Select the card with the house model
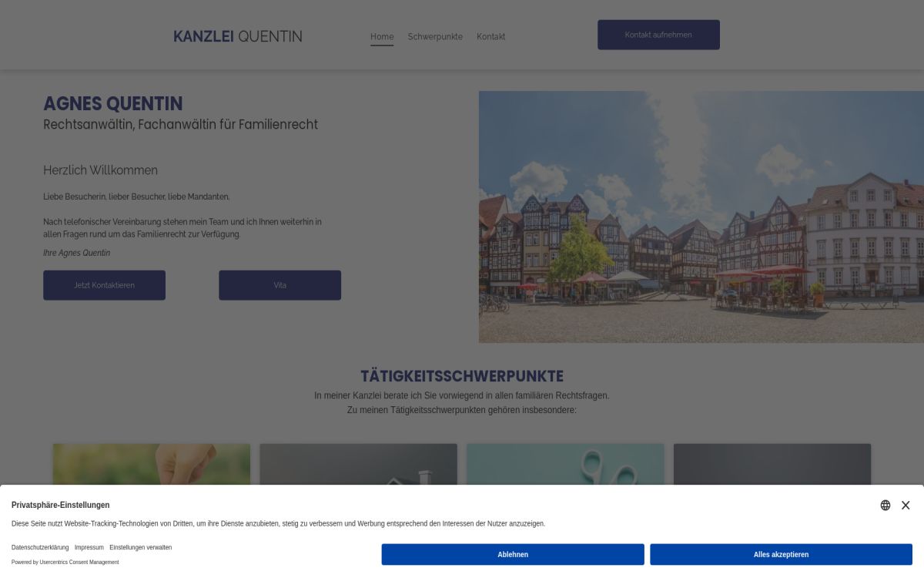 tap(358, 464)
